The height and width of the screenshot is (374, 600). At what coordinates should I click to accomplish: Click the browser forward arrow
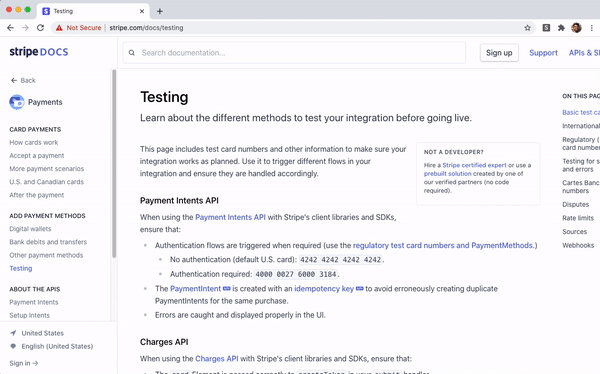click(x=25, y=28)
